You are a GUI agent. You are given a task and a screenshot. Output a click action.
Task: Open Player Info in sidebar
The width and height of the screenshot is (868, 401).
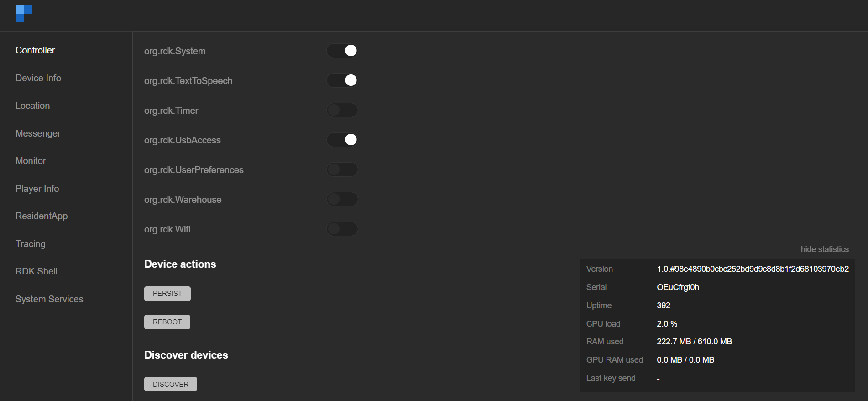[x=37, y=189]
